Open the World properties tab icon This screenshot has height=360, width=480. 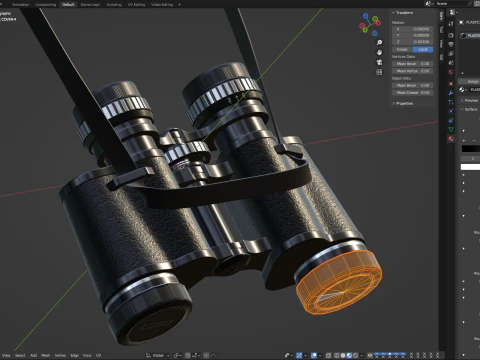[x=451, y=72]
